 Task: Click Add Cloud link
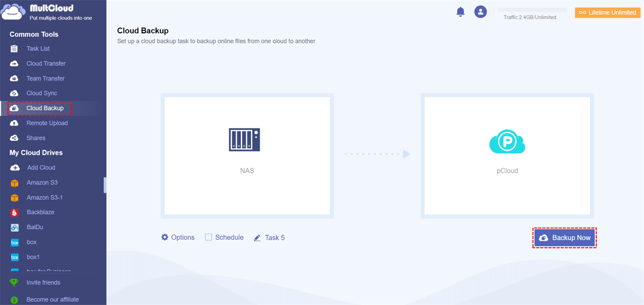tap(41, 168)
